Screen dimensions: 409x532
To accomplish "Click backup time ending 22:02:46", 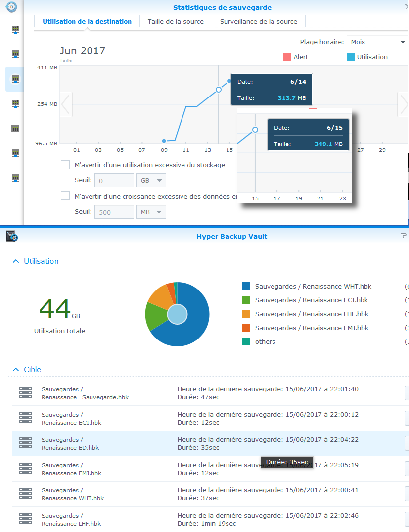I will point(268,515).
